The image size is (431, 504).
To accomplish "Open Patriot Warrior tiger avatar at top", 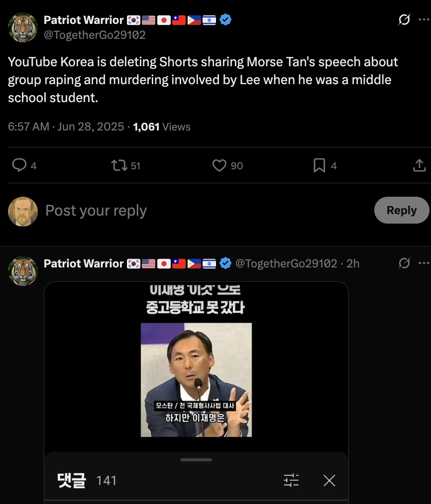I will click(x=23, y=27).
